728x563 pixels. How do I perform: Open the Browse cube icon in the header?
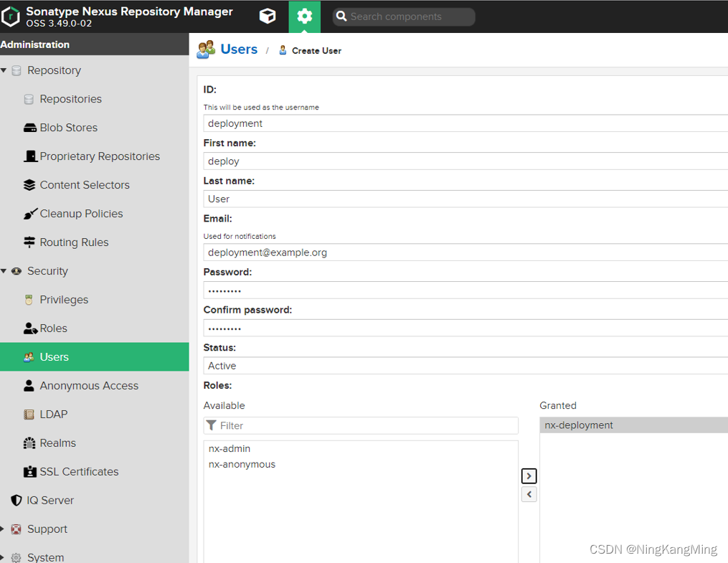[x=268, y=16]
